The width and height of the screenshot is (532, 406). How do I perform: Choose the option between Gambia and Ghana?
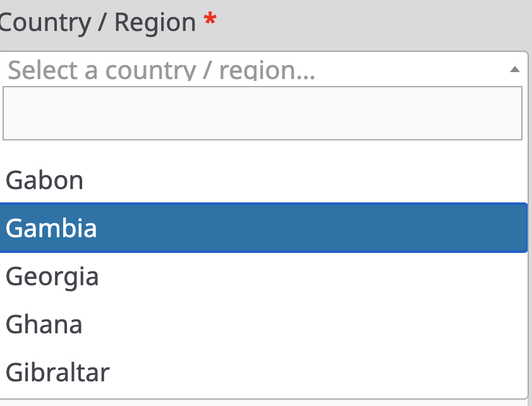(x=52, y=276)
